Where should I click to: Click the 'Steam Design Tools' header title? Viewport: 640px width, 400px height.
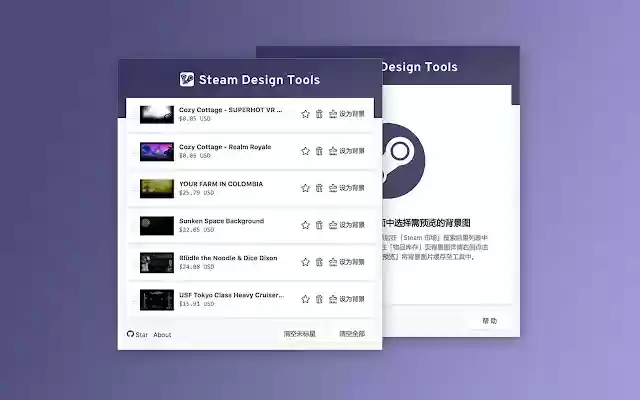(x=260, y=80)
